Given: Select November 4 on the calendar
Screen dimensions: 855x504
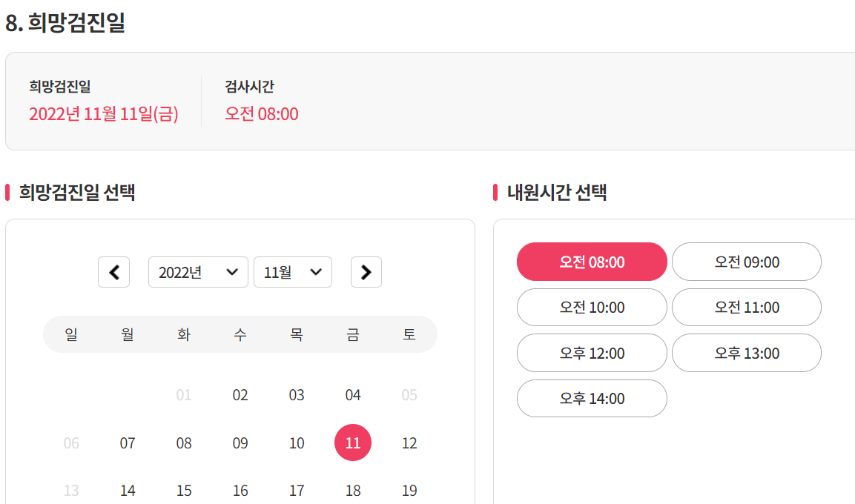Looking at the screenshot, I should tap(353, 395).
